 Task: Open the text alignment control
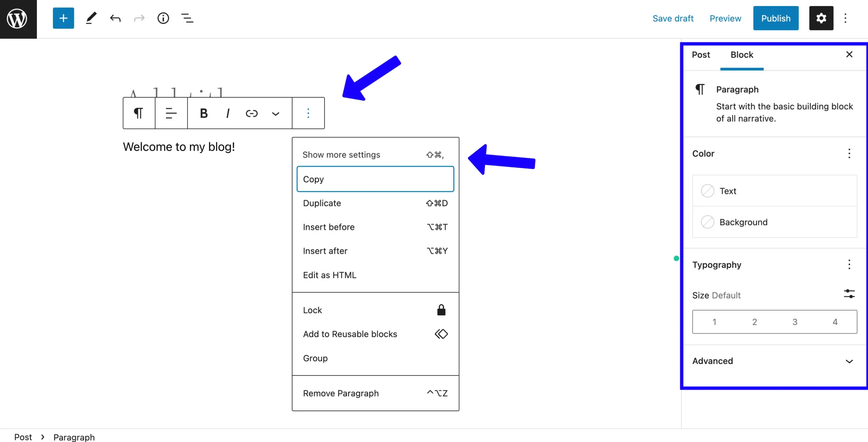click(171, 113)
